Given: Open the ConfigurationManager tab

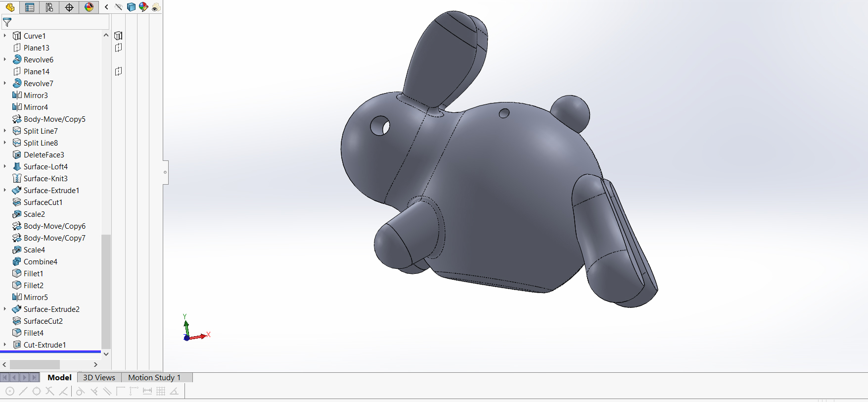Looking at the screenshot, I should tap(49, 7).
